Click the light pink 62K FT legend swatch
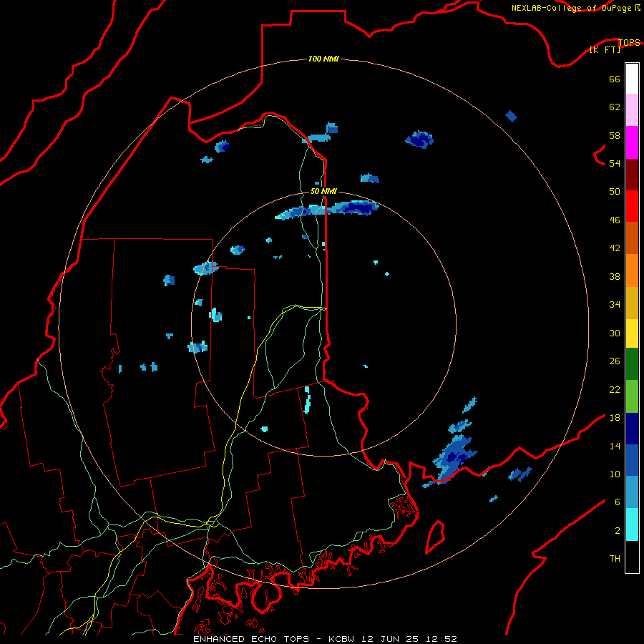Screen dimensions: 644x644 632,110
